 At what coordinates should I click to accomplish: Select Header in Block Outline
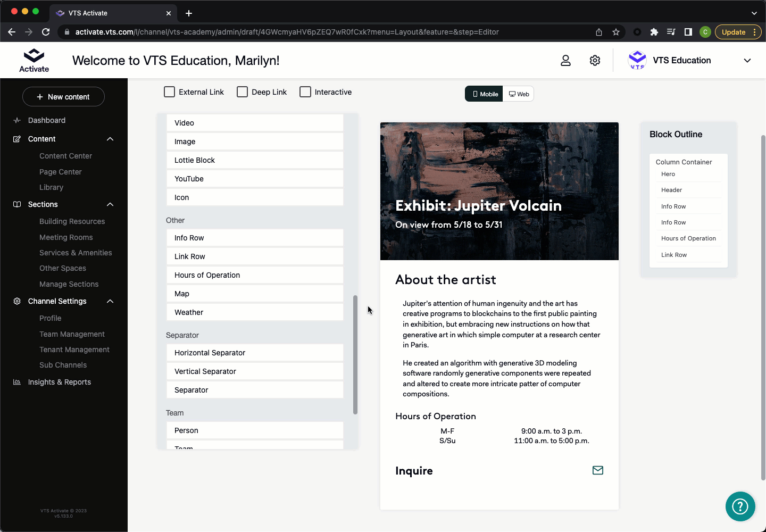[671, 190]
